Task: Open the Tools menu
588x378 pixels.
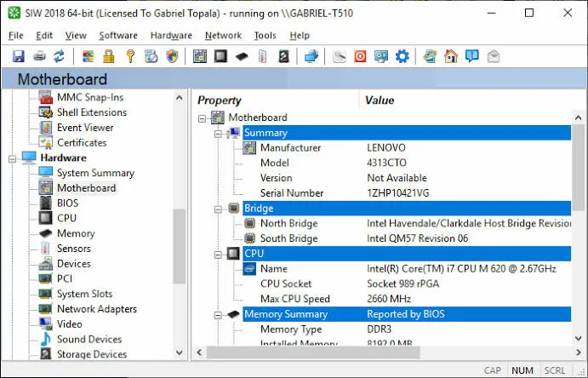Action: tap(265, 35)
